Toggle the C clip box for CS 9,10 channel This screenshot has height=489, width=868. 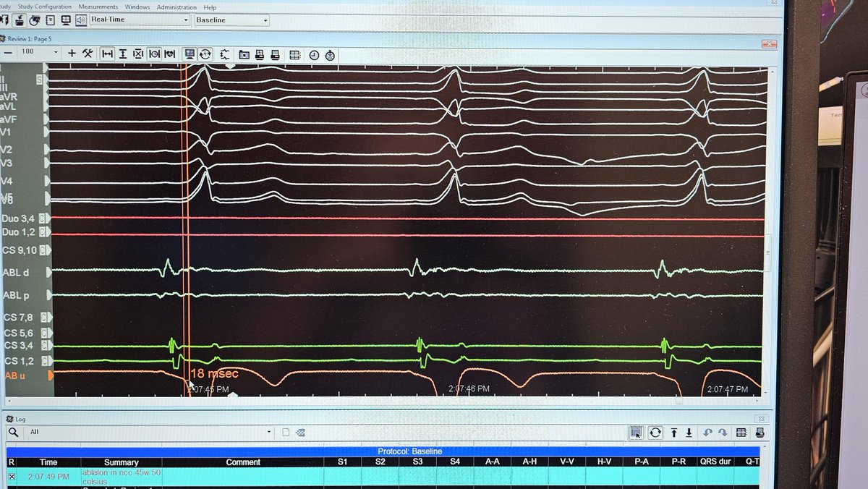pyautogui.click(x=43, y=250)
